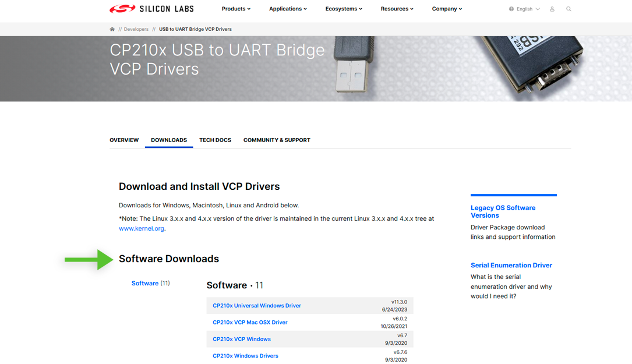
Task: Select the Downloads tab
Action: pos(169,140)
